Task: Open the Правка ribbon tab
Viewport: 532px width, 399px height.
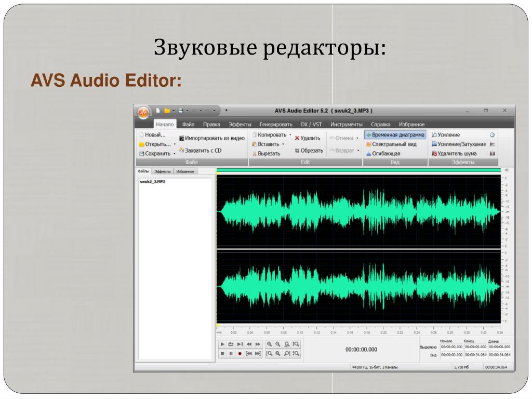Action: click(x=211, y=124)
